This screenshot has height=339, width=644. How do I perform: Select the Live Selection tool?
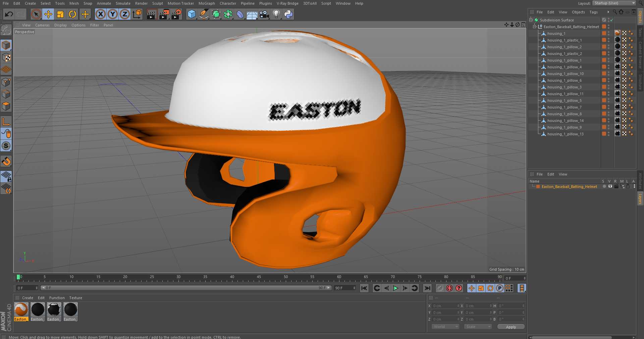pos(36,14)
